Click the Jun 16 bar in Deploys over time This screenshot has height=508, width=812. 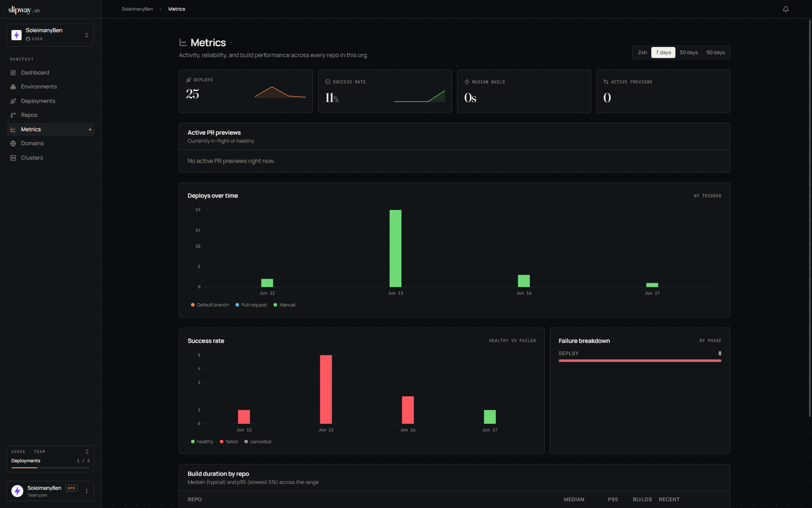point(524,281)
